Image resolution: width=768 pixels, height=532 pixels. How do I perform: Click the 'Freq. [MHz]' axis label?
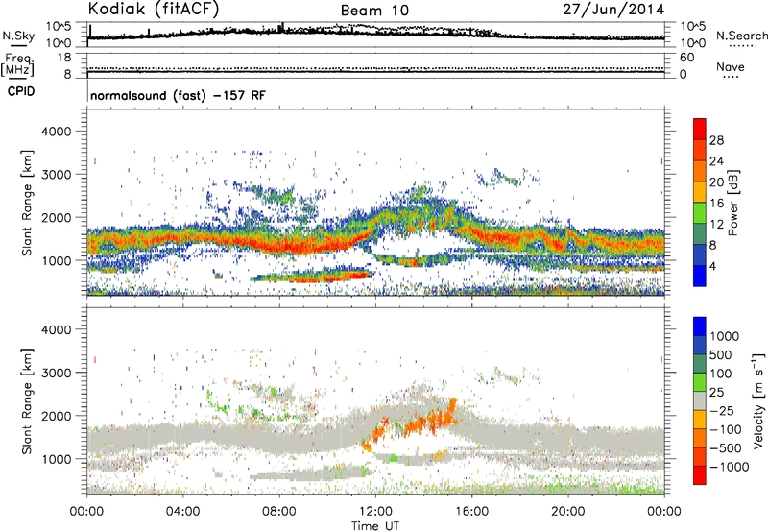(17, 64)
